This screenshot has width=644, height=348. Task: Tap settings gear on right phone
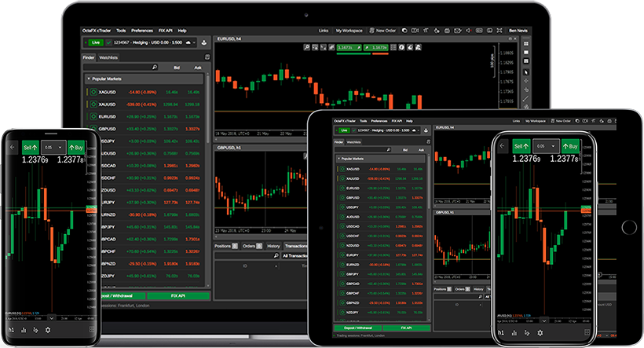[540, 333]
